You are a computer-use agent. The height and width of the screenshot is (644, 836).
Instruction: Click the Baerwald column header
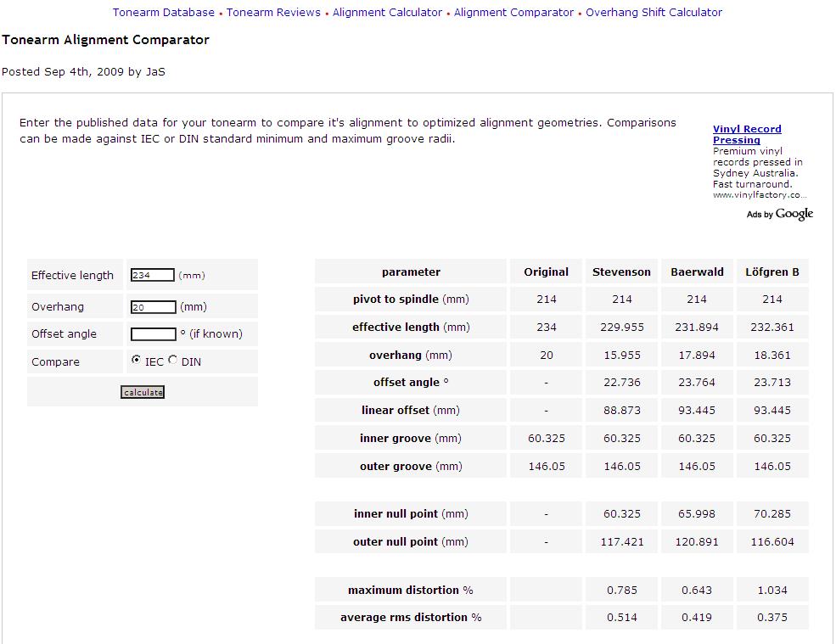click(x=697, y=272)
